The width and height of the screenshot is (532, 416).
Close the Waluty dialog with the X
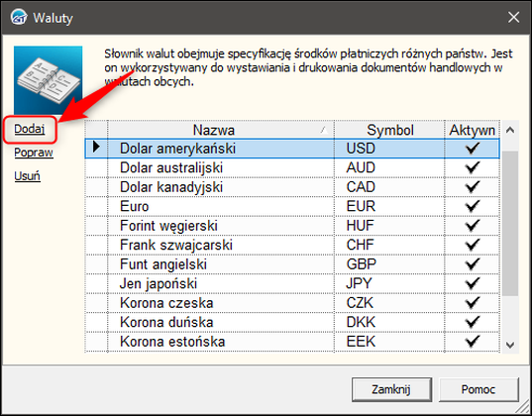click(x=513, y=17)
